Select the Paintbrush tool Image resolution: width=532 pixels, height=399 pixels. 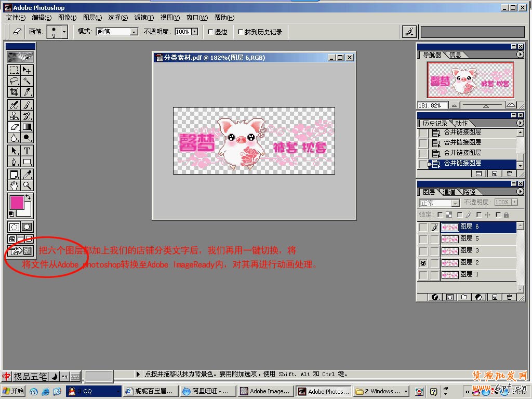(x=27, y=105)
